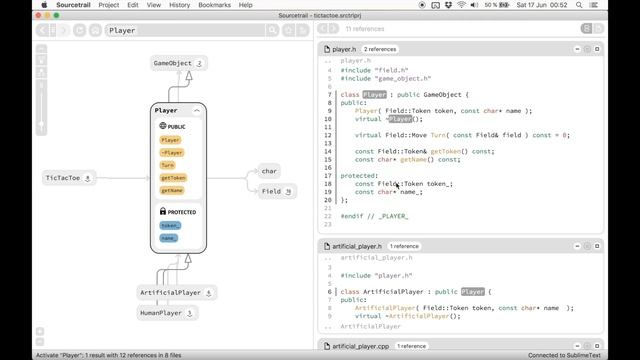This screenshot has width=640, height=360.
Task: Select the ~Player destructor member in graph
Action: pyautogui.click(x=172, y=153)
